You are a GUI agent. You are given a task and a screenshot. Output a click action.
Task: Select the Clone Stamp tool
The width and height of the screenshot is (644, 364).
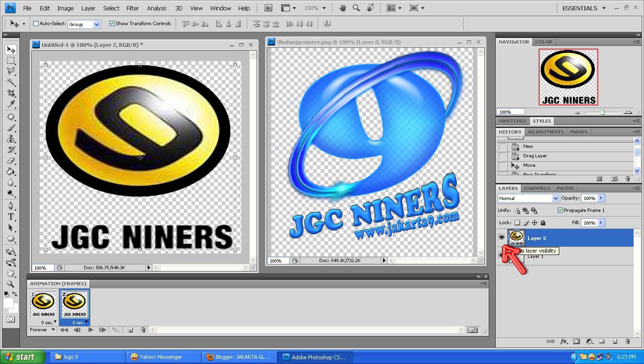click(x=11, y=139)
